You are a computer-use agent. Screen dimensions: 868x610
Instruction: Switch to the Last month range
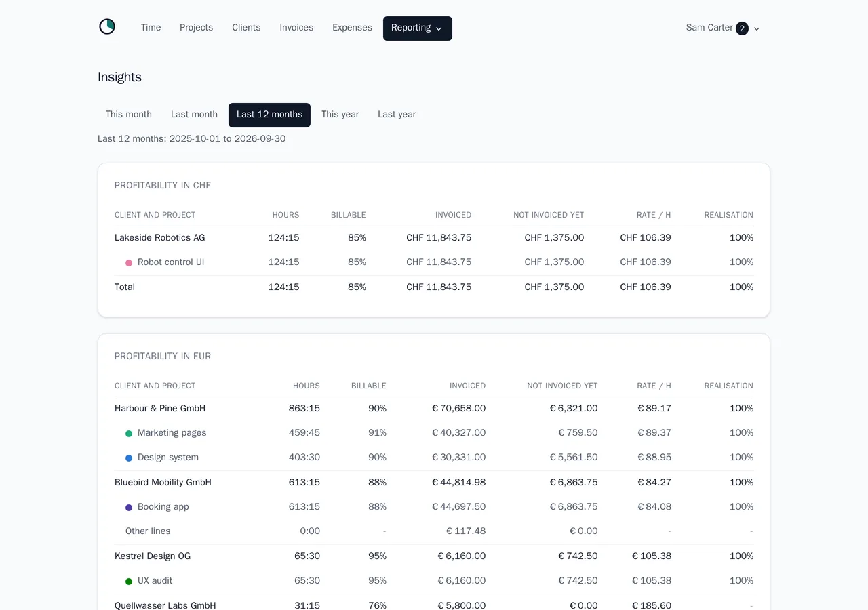coord(194,115)
